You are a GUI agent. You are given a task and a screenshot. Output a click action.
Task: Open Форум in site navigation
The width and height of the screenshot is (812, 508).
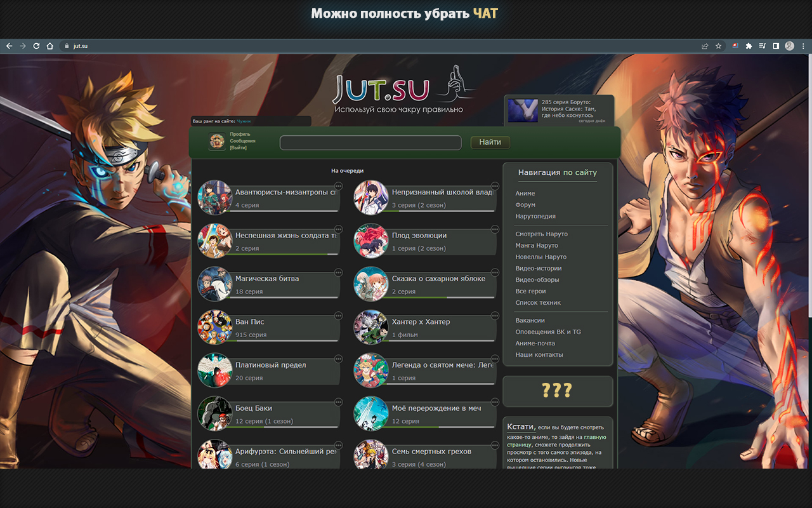click(x=525, y=204)
